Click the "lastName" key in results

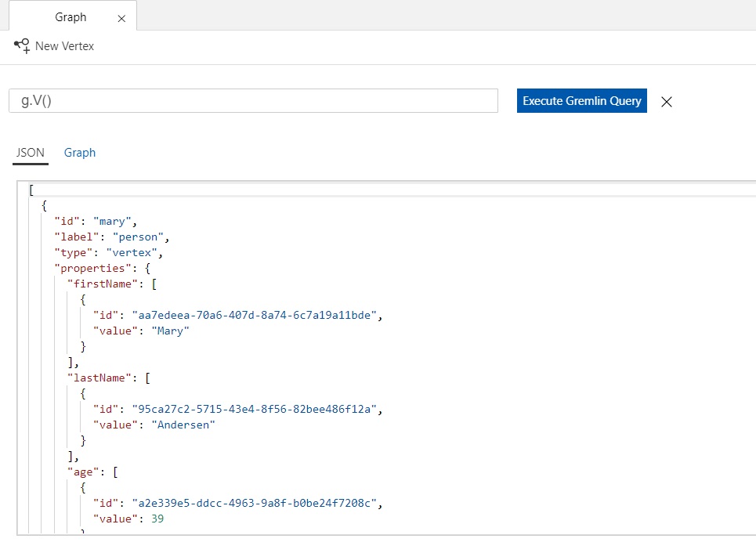[97, 378]
